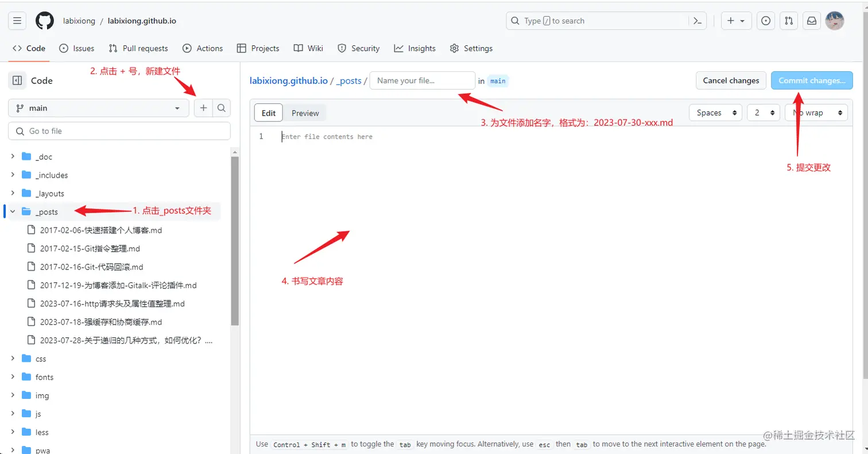Select the Edit tab in editor

[x=269, y=113]
